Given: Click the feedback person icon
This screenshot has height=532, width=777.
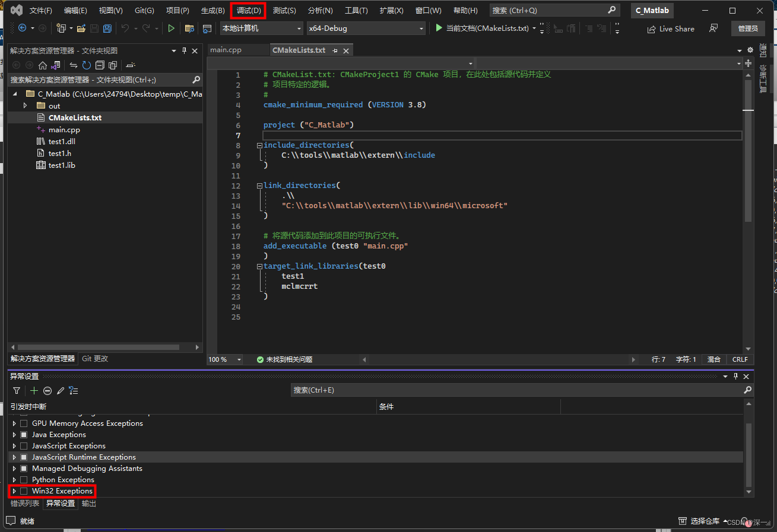Looking at the screenshot, I should (713, 28).
